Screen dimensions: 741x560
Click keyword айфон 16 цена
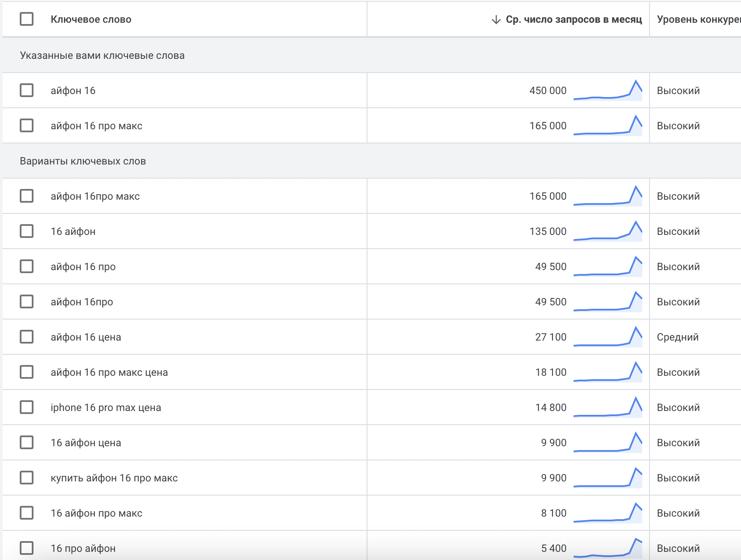click(86, 337)
